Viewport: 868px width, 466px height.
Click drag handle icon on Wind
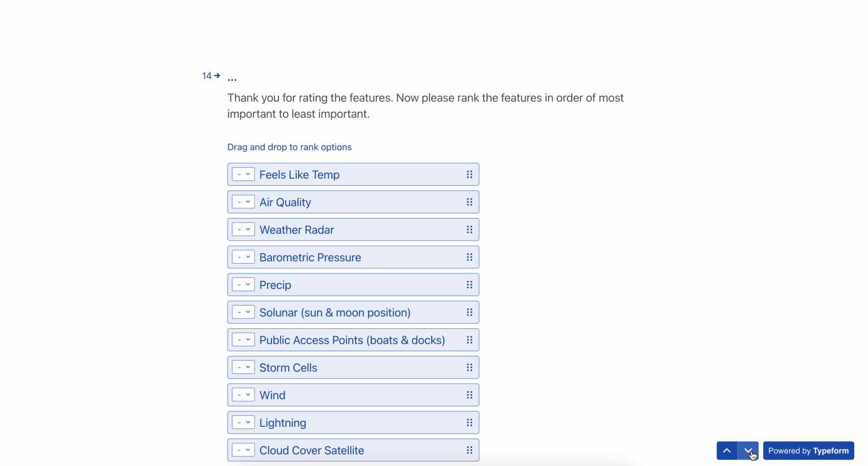(469, 395)
